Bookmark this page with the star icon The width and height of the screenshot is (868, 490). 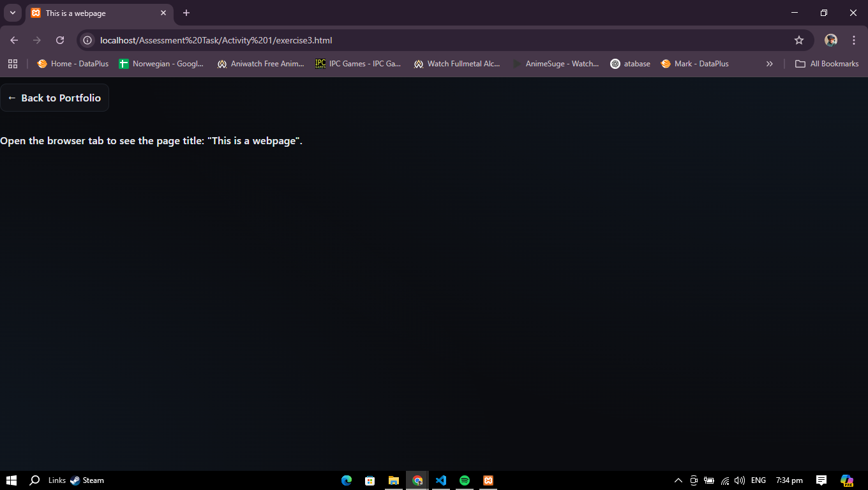coord(798,40)
